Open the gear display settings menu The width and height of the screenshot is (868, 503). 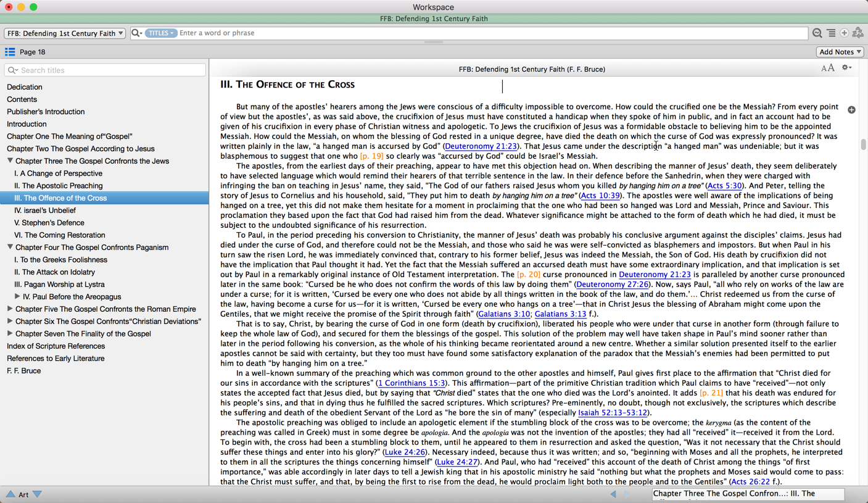847,68
